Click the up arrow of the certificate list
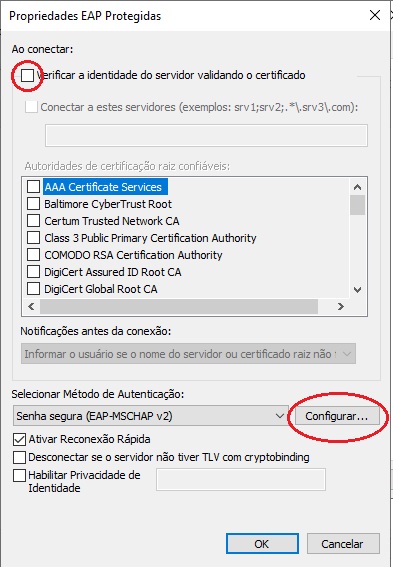Image resolution: width=393 pixels, height=567 pixels. coord(358,187)
